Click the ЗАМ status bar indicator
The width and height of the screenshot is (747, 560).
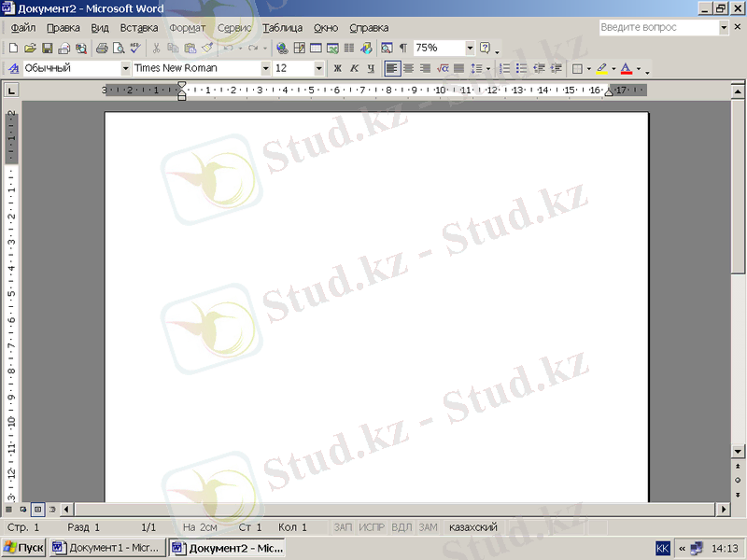click(x=428, y=527)
